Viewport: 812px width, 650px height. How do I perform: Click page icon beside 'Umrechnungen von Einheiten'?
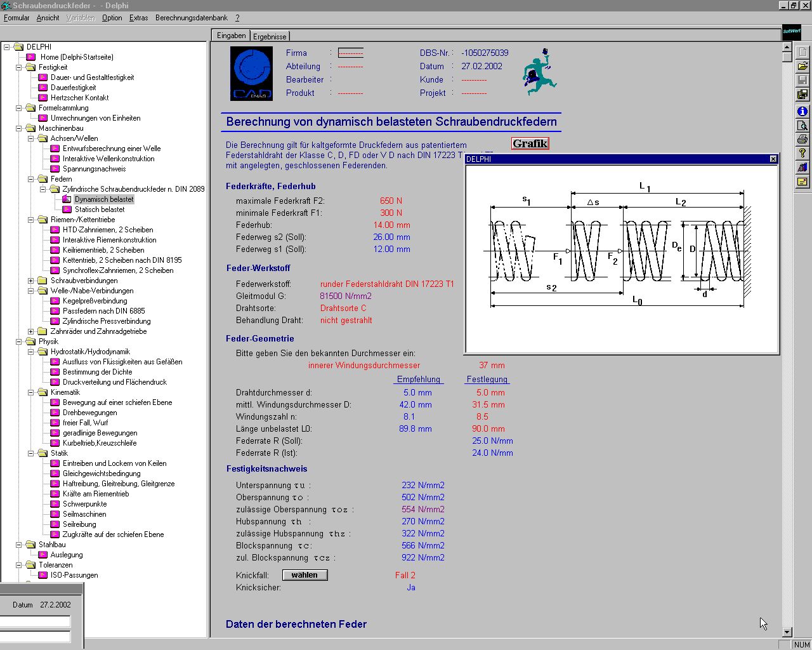point(43,118)
